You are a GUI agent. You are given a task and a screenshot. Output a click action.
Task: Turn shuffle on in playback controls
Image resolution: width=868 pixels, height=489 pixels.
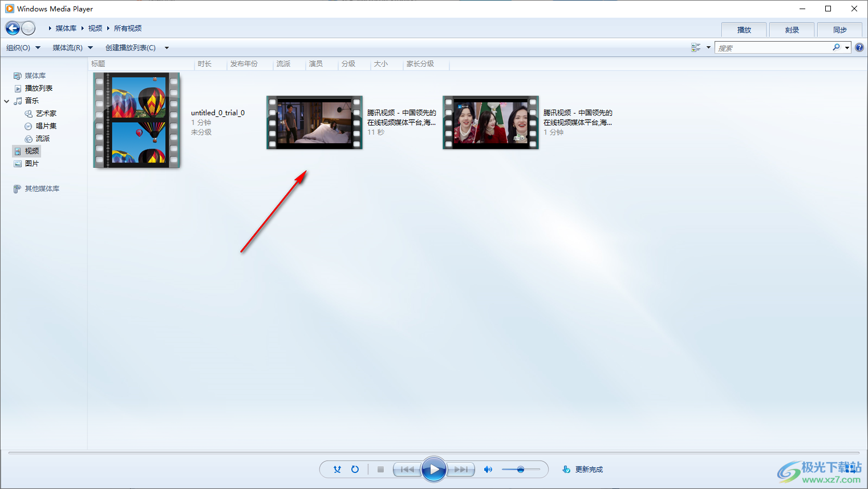point(337,470)
